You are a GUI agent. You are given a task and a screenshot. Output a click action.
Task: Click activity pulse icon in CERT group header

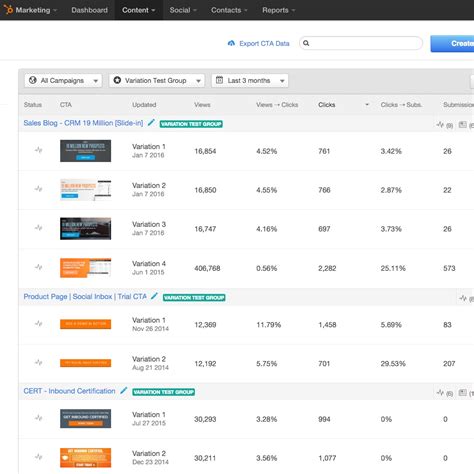pos(440,393)
